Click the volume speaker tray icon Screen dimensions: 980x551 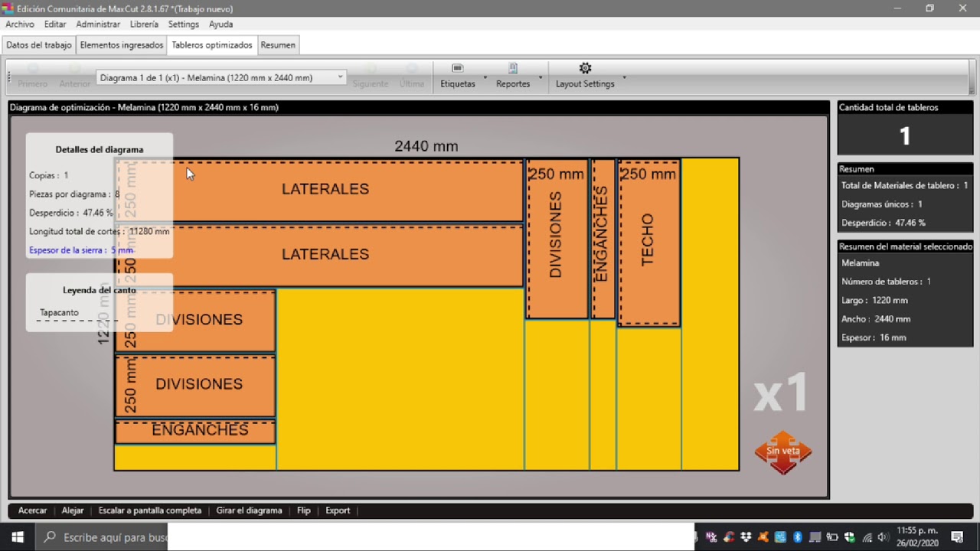(883, 537)
